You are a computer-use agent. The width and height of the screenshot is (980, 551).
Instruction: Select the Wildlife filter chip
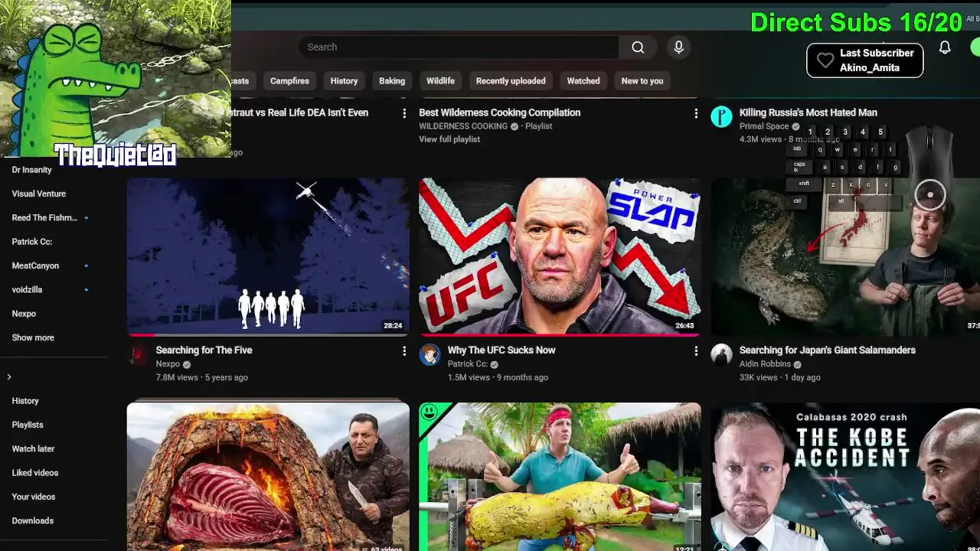(440, 81)
